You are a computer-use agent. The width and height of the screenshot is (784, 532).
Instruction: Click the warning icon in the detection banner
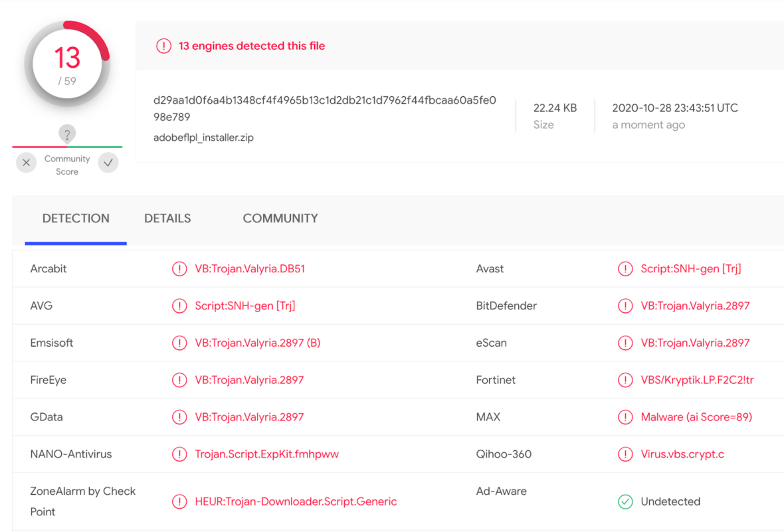click(163, 46)
